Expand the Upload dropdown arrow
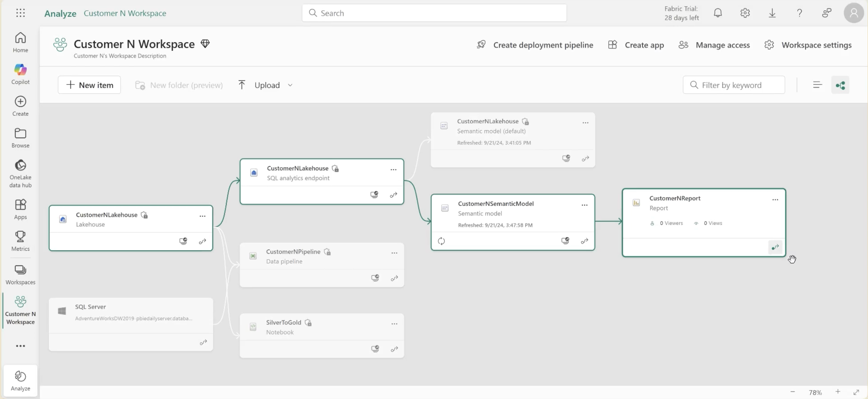Screen dimensions: 868x399 coord(290,85)
